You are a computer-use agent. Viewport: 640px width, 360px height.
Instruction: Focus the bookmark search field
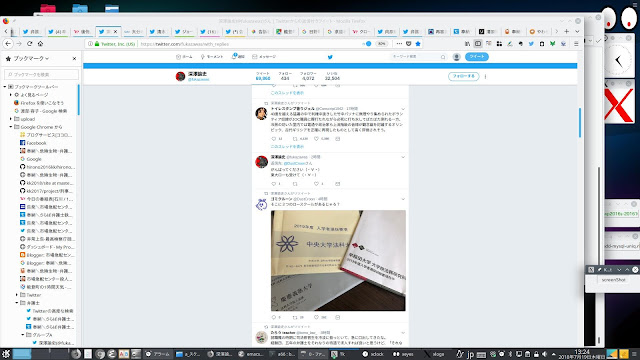(41, 74)
